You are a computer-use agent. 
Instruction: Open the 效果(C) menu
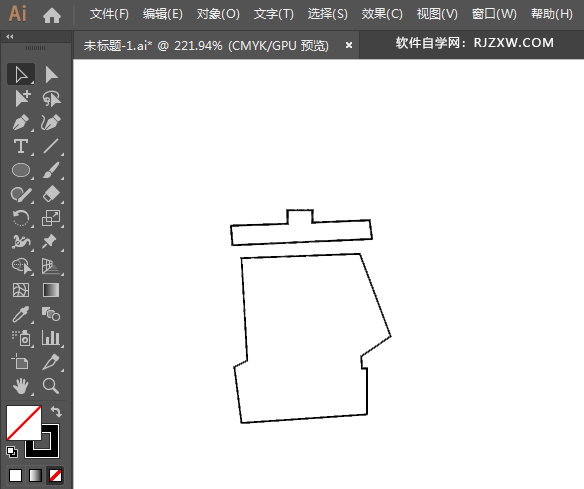click(382, 14)
